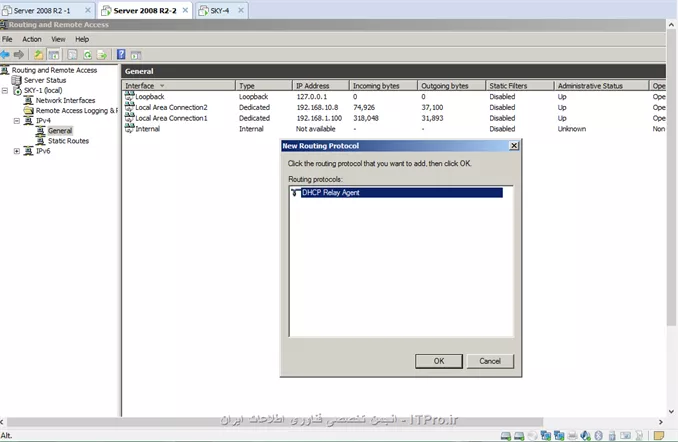Click the Static Filters column header
The width and height of the screenshot is (678, 442).
pos(519,86)
